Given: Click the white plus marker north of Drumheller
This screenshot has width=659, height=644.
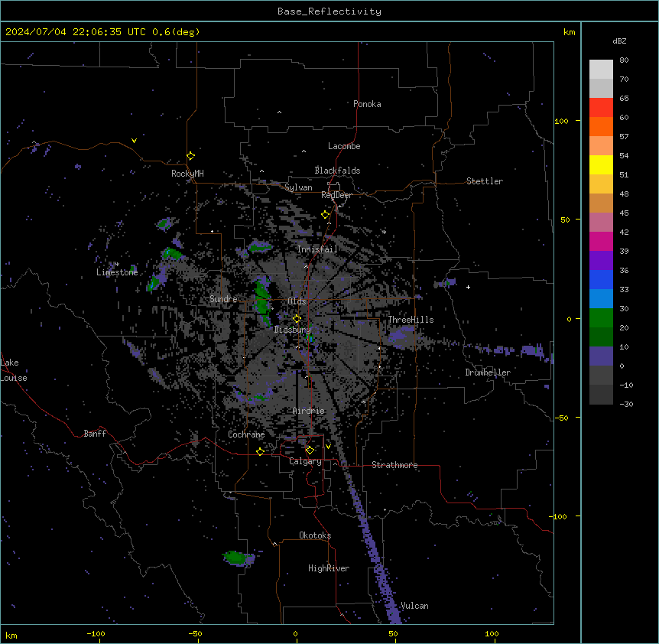Looking at the screenshot, I should pyautogui.click(x=468, y=287).
